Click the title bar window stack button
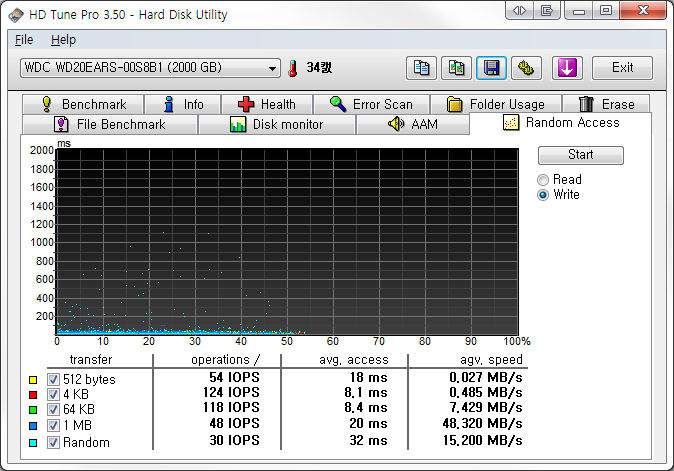674x471 pixels. tap(546, 10)
